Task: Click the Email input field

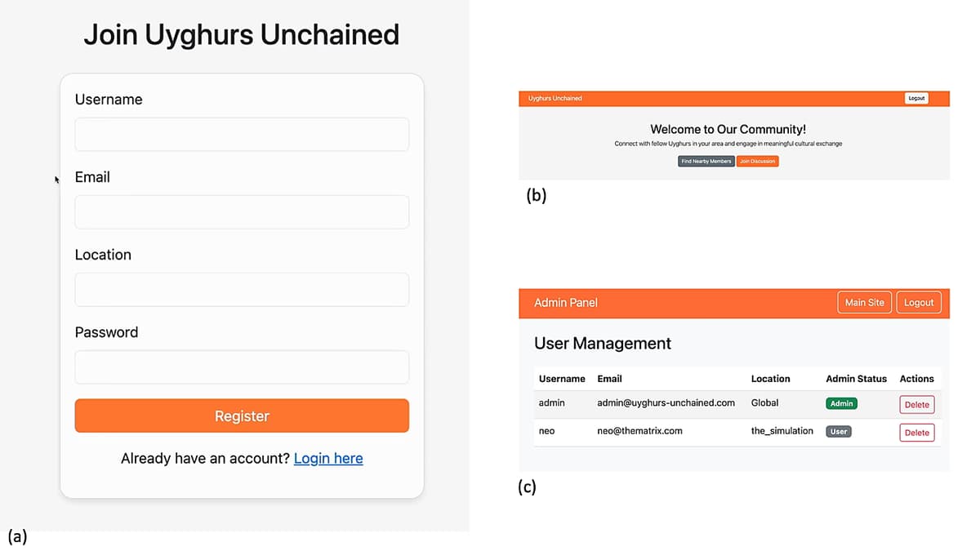Action: [242, 211]
